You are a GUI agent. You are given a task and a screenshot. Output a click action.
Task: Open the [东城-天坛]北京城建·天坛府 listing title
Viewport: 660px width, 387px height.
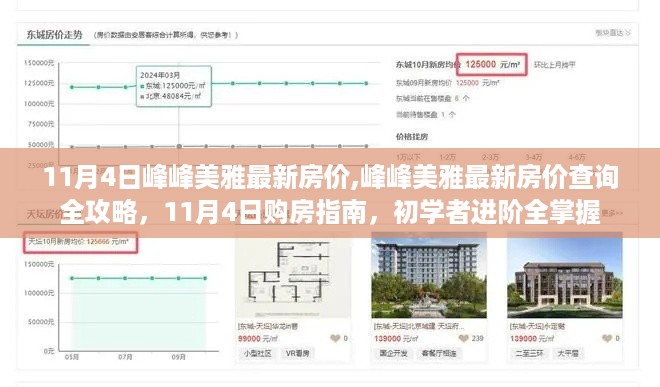point(419,326)
